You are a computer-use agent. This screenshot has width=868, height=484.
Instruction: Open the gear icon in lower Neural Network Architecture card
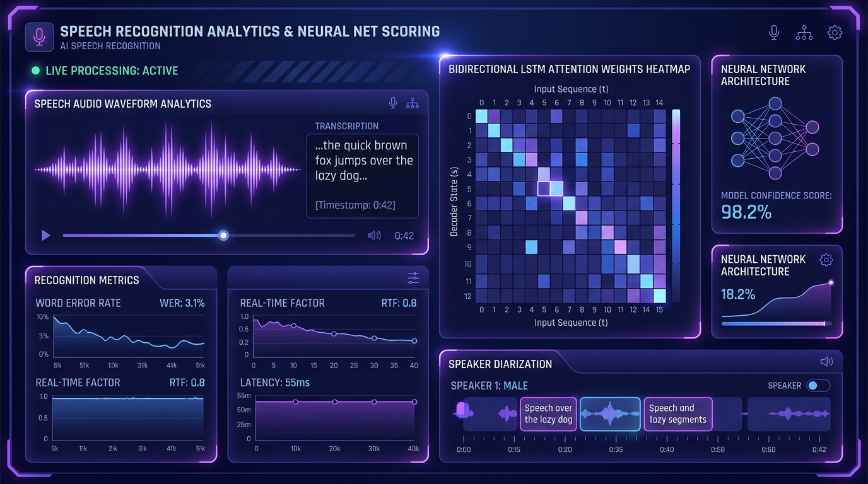pos(826,260)
